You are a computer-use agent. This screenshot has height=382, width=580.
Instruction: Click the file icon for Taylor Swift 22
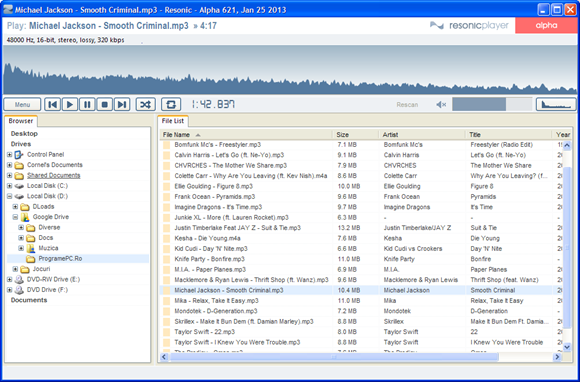pyautogui.click(x=167, y=332)
